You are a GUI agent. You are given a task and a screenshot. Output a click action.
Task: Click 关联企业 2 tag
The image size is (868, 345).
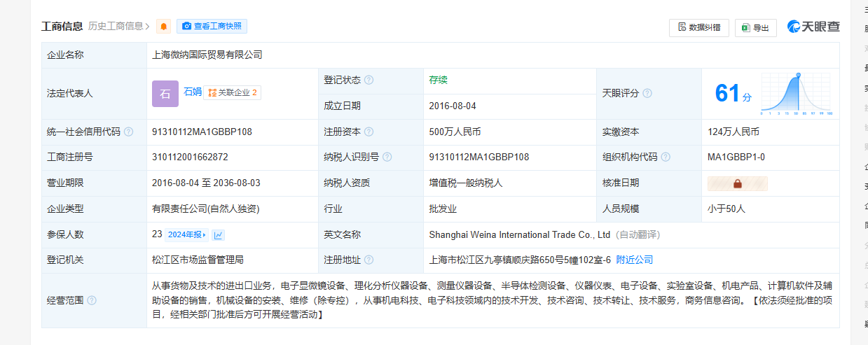tap(232, 92)
